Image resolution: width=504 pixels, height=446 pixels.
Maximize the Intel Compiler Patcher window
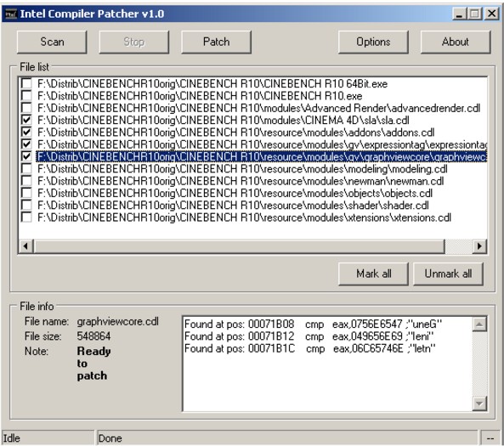click(474, 14)
